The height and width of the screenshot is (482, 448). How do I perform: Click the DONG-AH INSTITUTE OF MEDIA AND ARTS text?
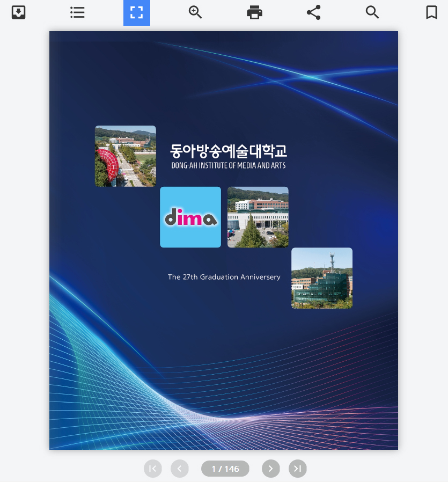(229, 166)
